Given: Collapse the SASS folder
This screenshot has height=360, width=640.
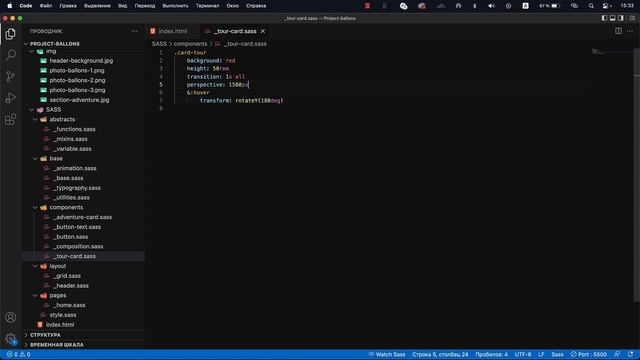Looking at the screenshot, I should pos(53,109).
